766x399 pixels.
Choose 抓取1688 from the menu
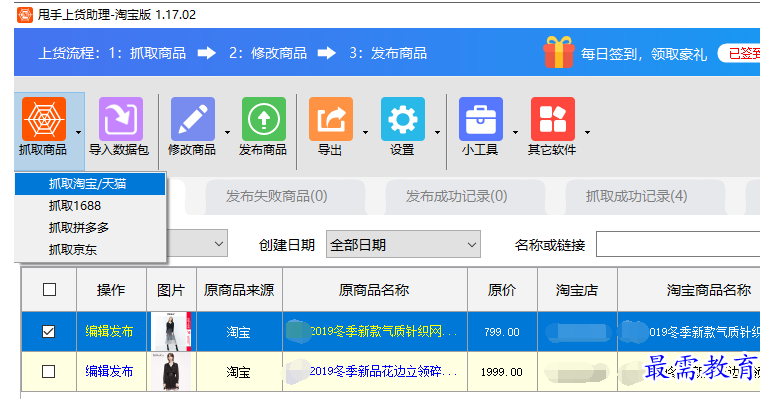click(x=90, y=206)
